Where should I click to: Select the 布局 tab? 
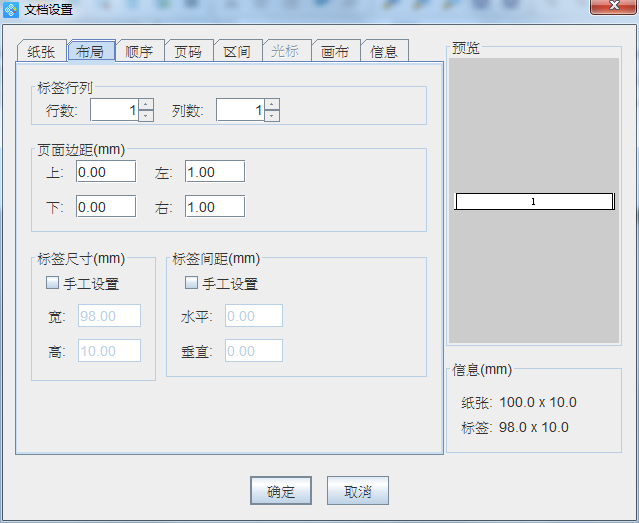coord(91,51)
